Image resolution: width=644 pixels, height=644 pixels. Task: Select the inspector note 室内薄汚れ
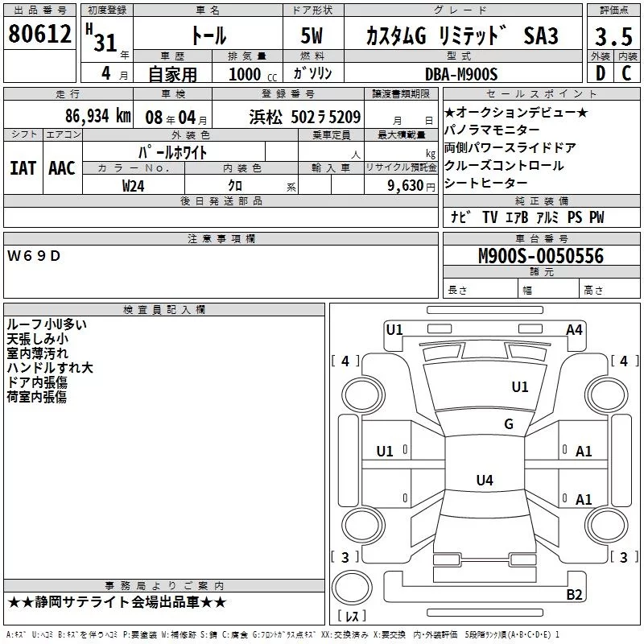click(x=37, y=353)
